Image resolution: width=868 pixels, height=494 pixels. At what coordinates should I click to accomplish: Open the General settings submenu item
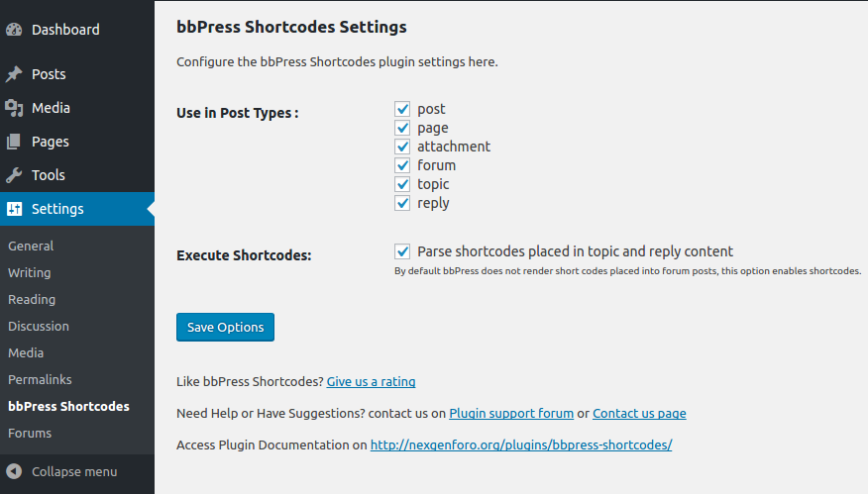coord(31,246)
